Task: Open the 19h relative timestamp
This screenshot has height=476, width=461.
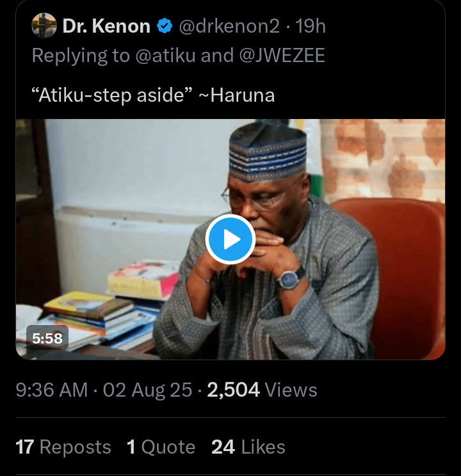Action: pos(311,26)
